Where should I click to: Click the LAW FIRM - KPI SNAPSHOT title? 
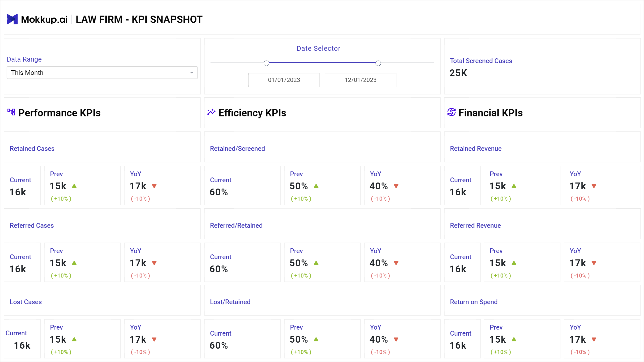(139, 19)
